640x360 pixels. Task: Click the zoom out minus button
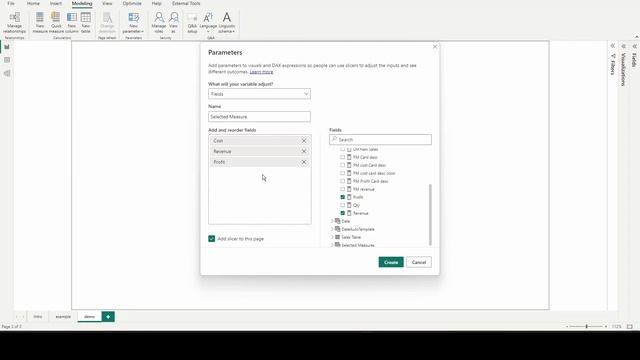point(567,327)
